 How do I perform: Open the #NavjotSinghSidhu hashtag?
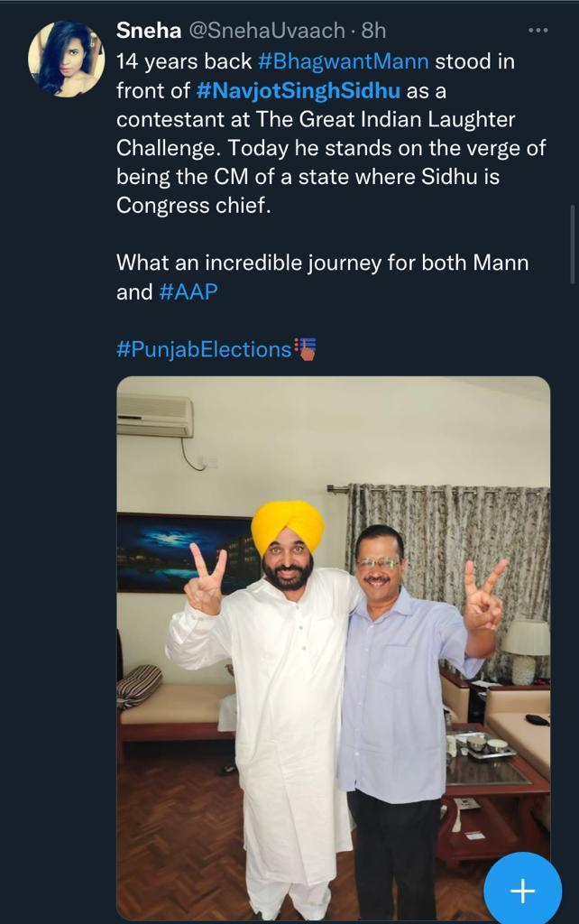point(299,90)
